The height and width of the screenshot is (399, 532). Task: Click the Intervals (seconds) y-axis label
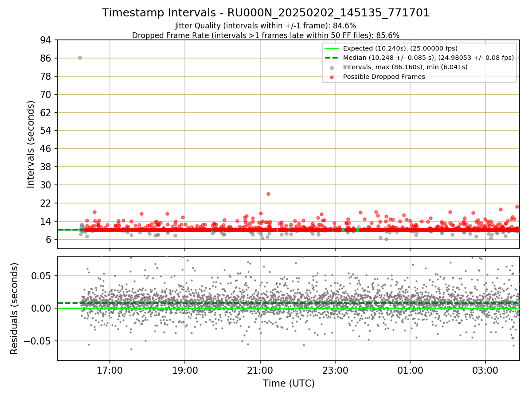click(31, 144)
